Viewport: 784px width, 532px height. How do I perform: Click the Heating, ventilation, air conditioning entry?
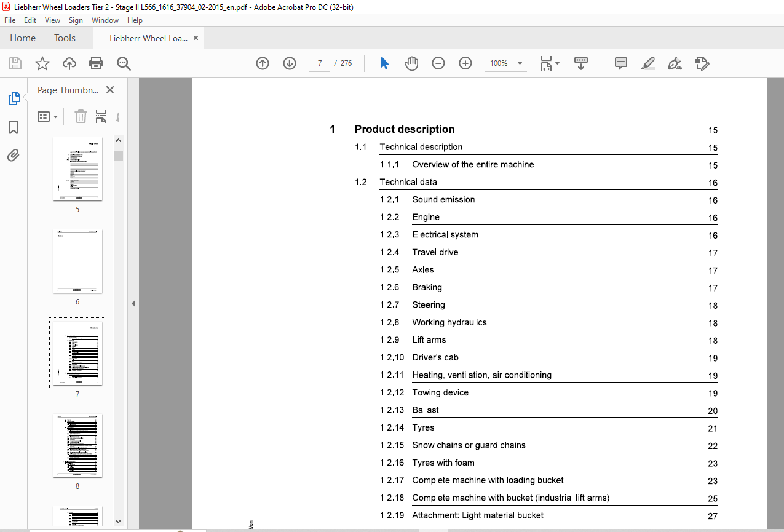[x=482, y=375]
